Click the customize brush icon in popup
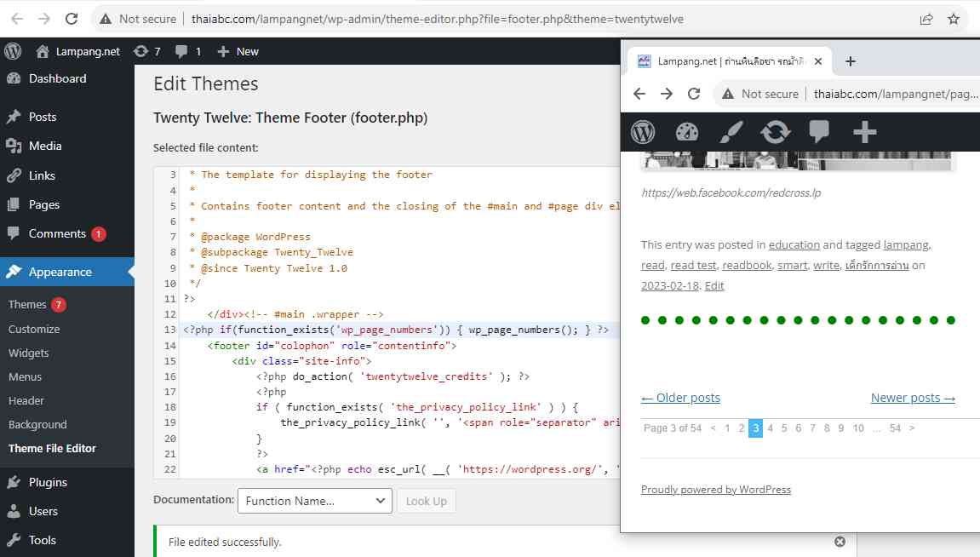This screenshot has height=557, width=980. click(731, 132)
